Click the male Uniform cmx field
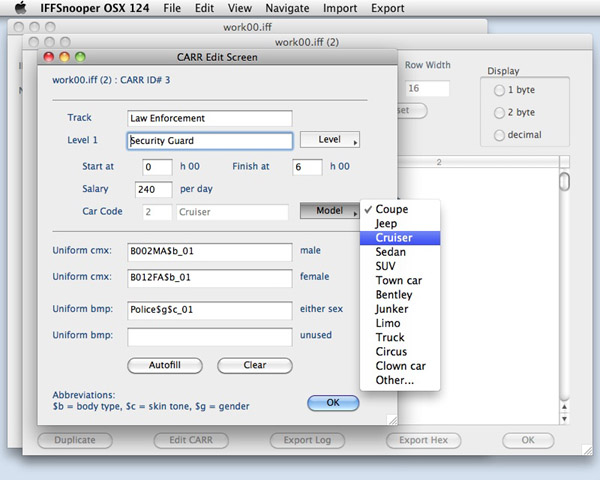The height and width of the screenshot is (480, 600). pyautogui.click(x=209, y=250)
